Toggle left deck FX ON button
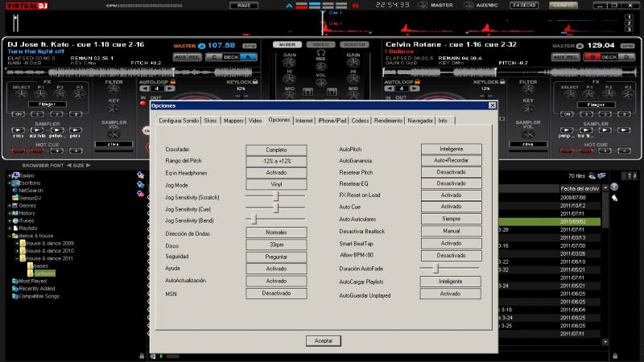The height and width of the screenshot is (362, 644). 18,113
